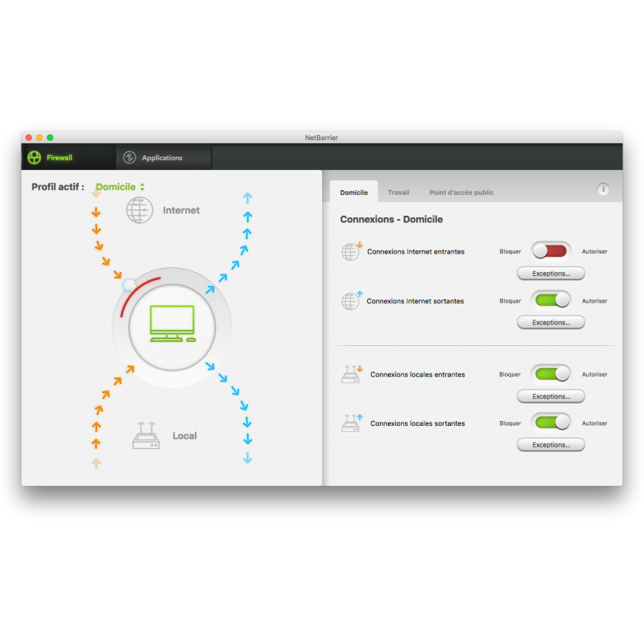This screenshot has width=644, height=644.
Task: Open Exceptions for Internet entrantes
Action: (551, 274)
